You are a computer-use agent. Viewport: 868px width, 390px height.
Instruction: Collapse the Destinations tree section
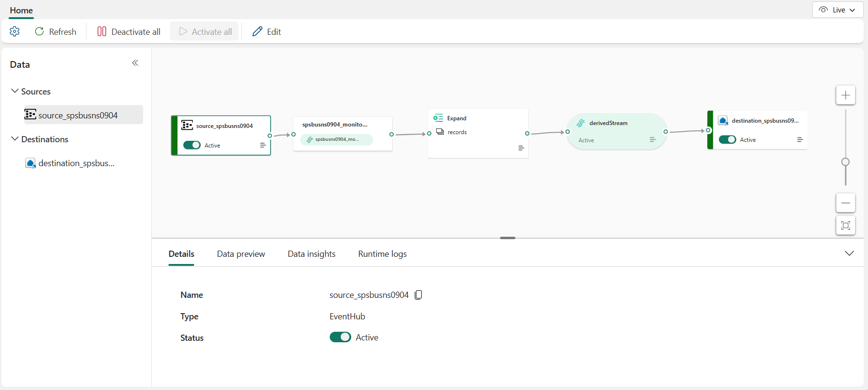click(x=15, y=139)
